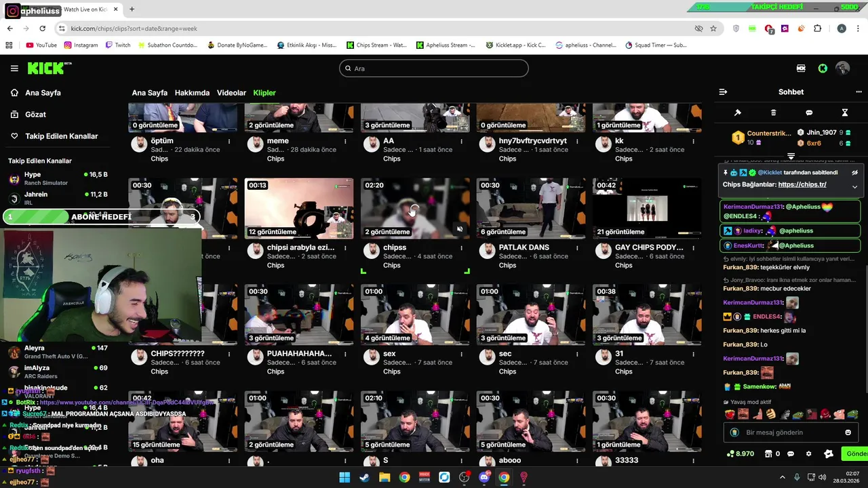Viewport: 868px width, 488px height.
Task: Click the moderator hammer icon in chat
Action: pyautogui.click(x=738, y=113)
